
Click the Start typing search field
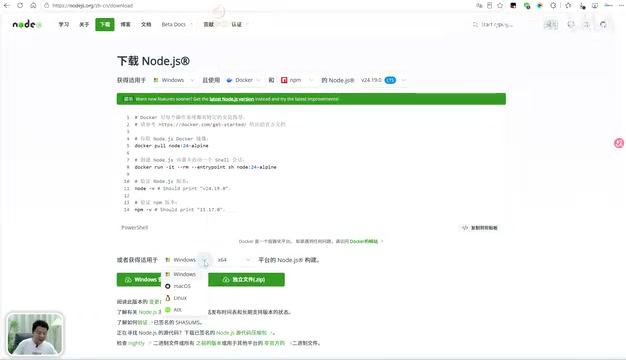(x=505, y=25)
